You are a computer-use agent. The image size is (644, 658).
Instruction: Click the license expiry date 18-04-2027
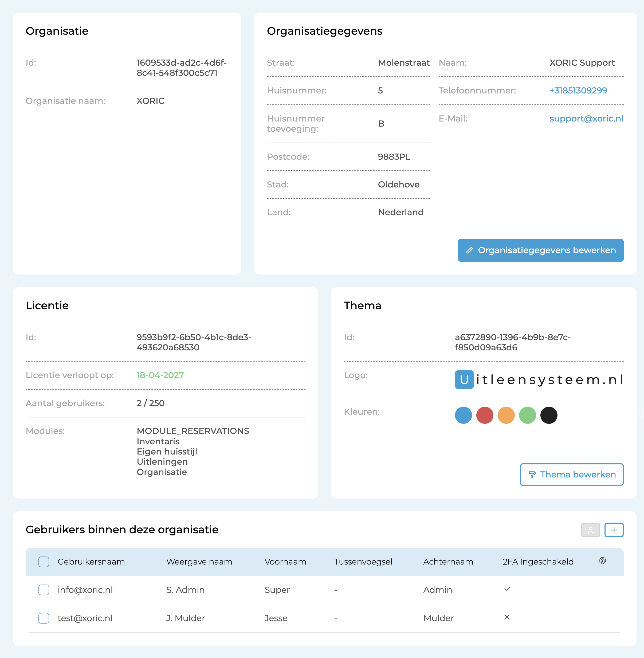tap(160, 375)
